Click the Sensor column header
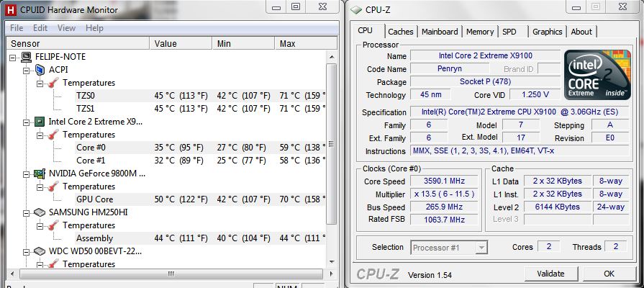 [78, 43]
